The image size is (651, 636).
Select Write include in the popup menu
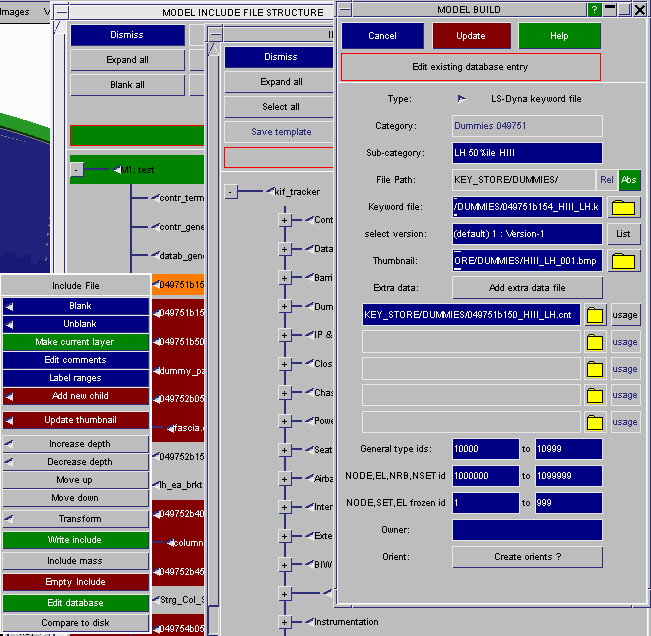point(75,540)
